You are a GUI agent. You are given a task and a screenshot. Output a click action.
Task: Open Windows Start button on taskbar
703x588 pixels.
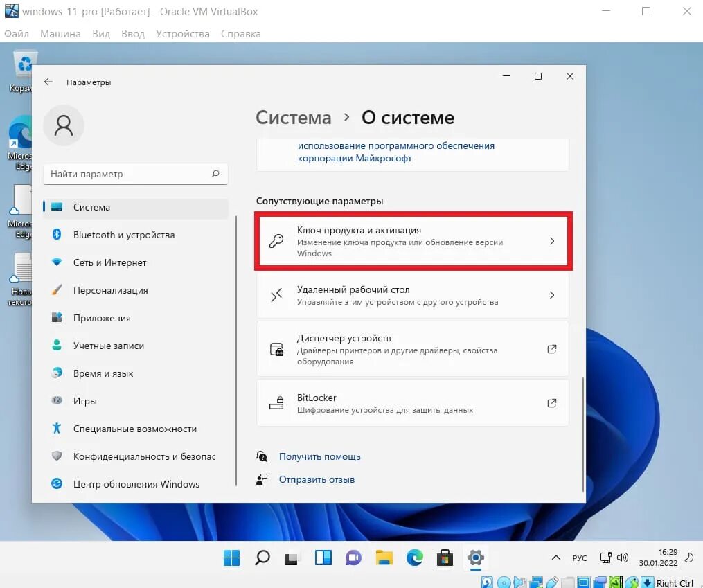pos(232,558)
